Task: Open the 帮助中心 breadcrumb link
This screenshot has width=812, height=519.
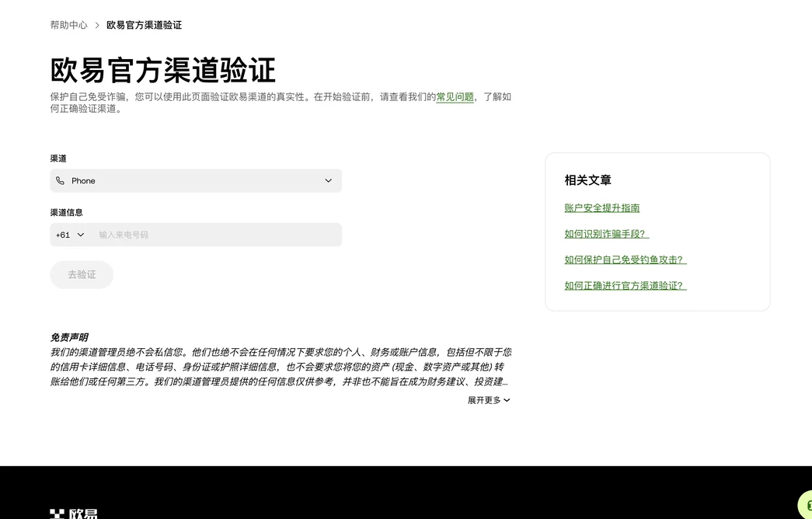Action: click(x=69, y=25)
